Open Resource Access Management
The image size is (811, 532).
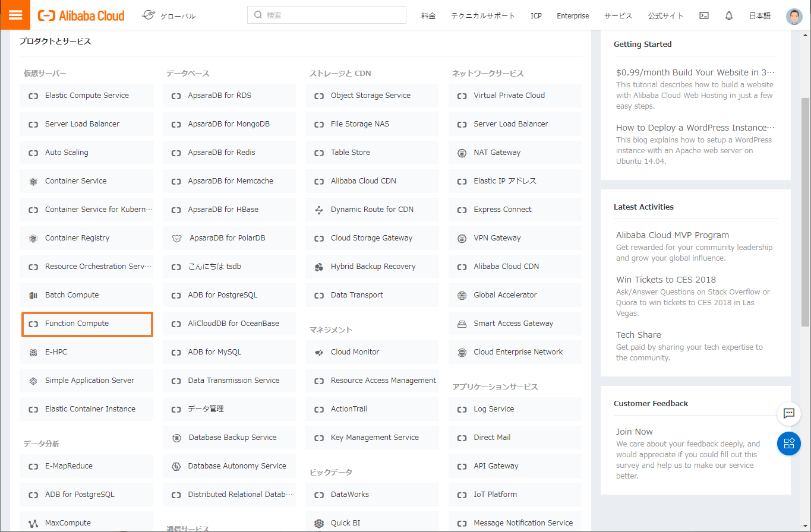click(x=373, y=381)
